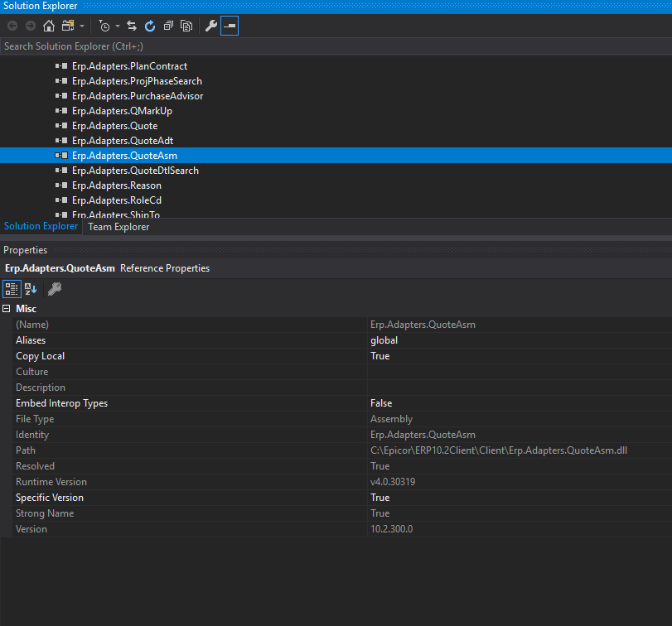Image resolution: width=672 pixels, height=626 pixels.
Task: Select the Culture property row
Action: [x=342, y=372]
